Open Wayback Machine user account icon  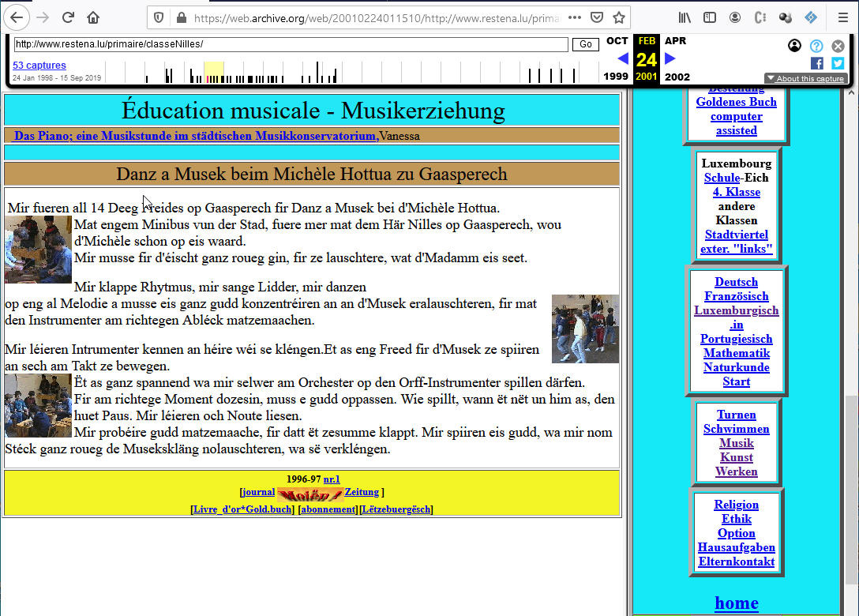tap(794, 46)
